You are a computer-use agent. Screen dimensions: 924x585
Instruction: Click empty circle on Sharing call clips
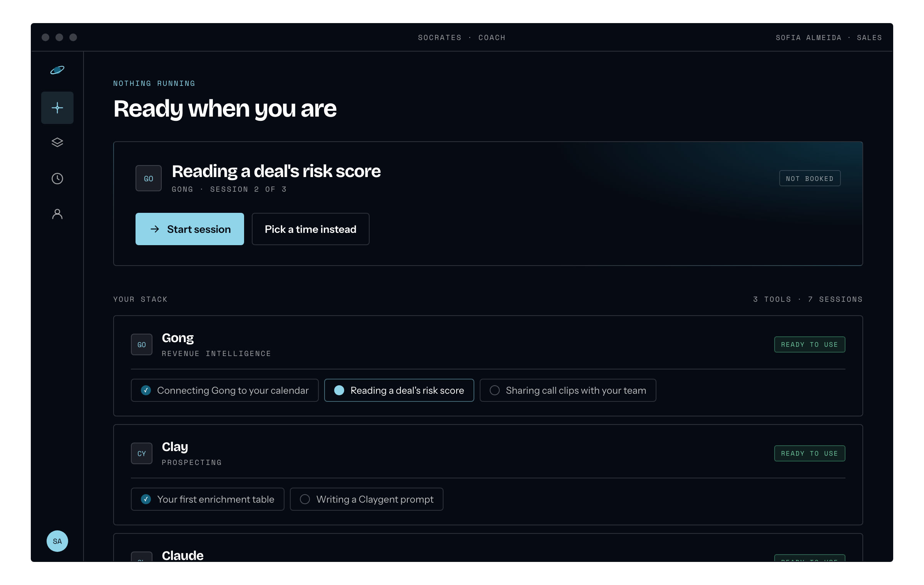(495, 390)
